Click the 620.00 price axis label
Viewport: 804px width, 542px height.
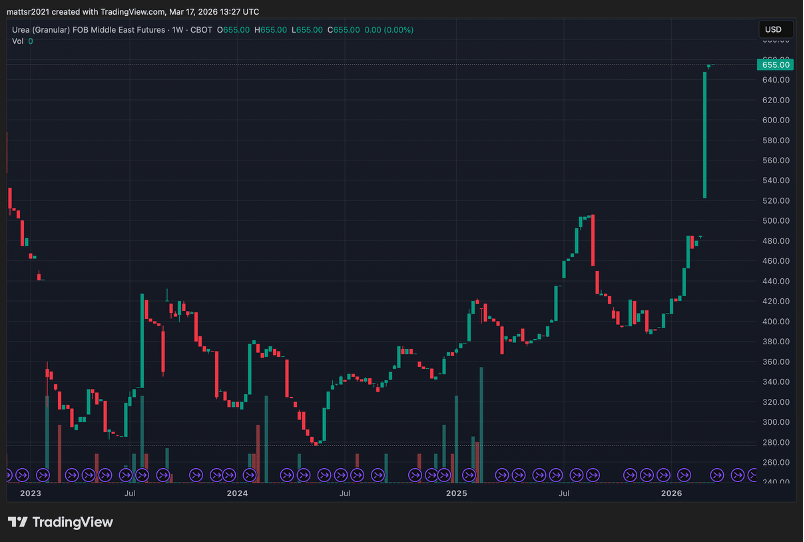pos(776,99)
